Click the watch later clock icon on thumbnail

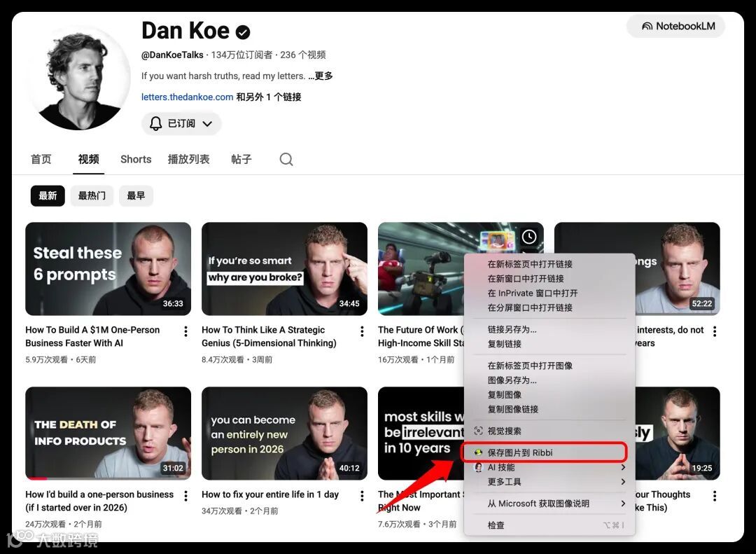tap(529, 237)
